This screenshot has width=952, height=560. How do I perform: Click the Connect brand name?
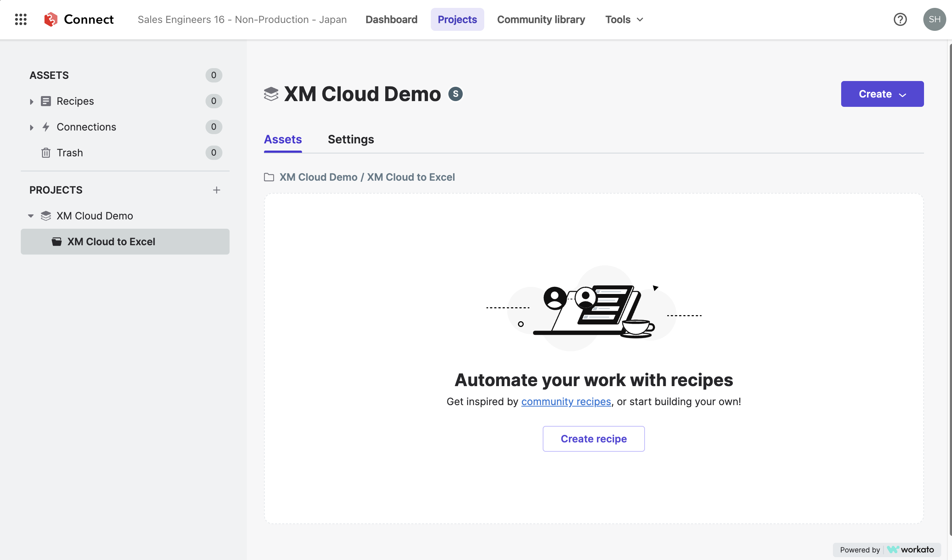tap(89, 19)
